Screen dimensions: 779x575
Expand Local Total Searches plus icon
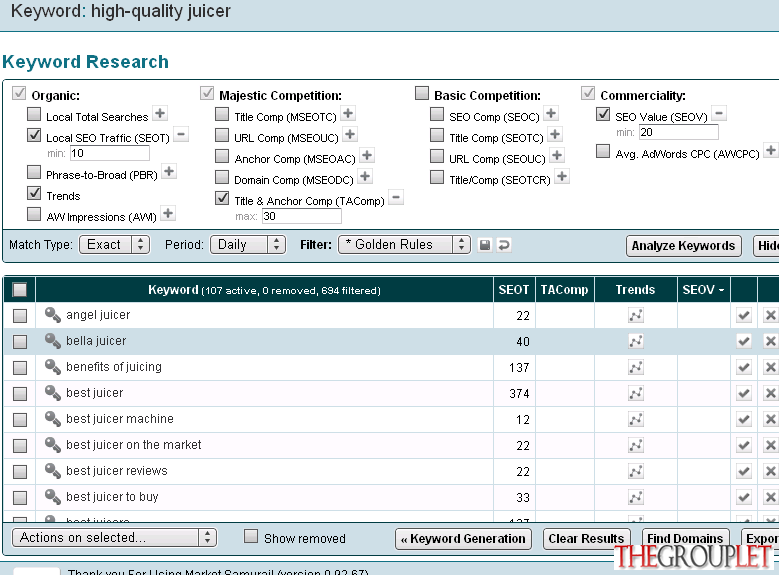tap(160, 113)
